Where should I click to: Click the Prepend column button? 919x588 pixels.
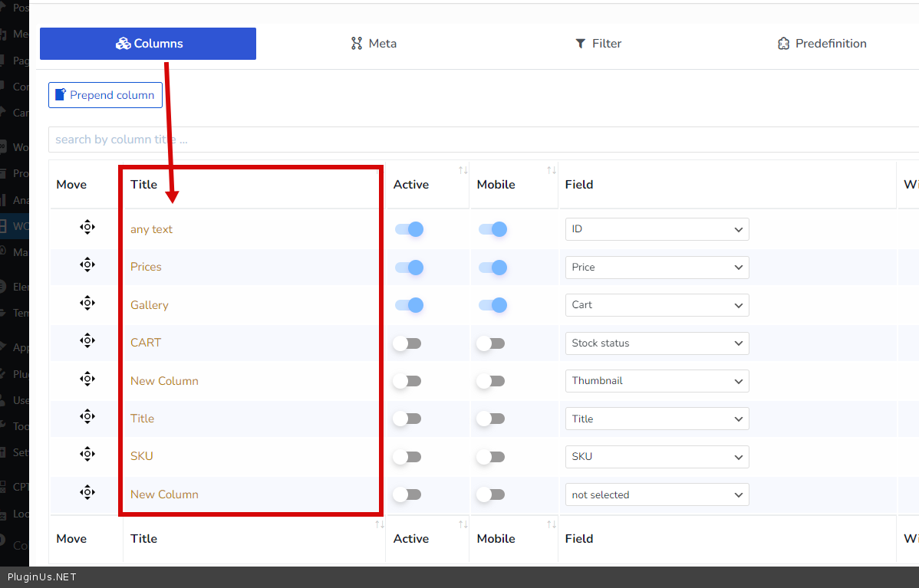coord(105,95)
